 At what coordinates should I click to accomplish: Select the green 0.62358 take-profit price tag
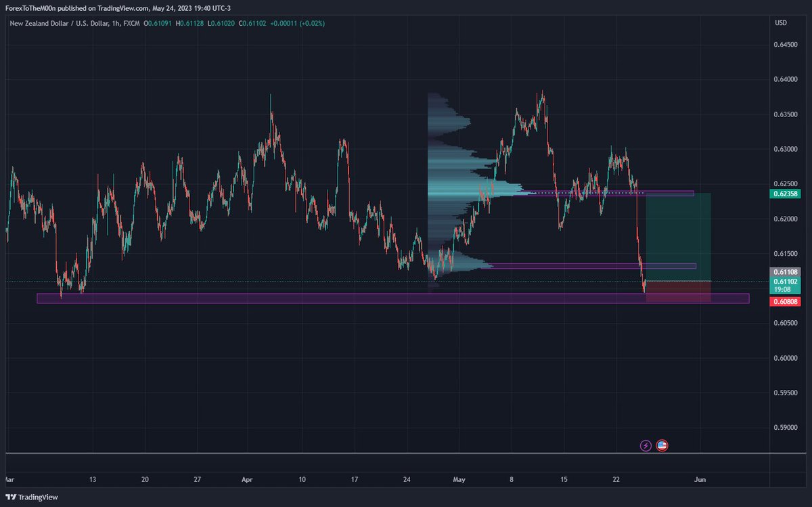784,194
